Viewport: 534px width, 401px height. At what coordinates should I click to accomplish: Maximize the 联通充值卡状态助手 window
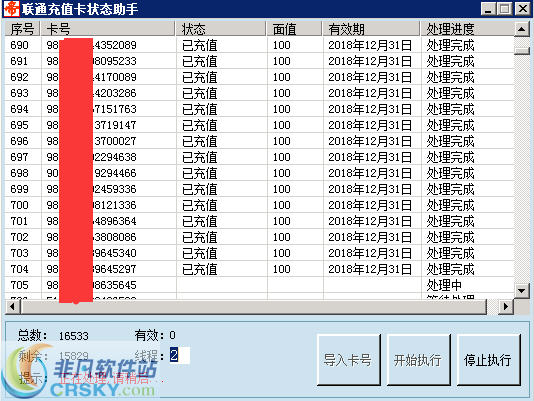click(504, 9)
